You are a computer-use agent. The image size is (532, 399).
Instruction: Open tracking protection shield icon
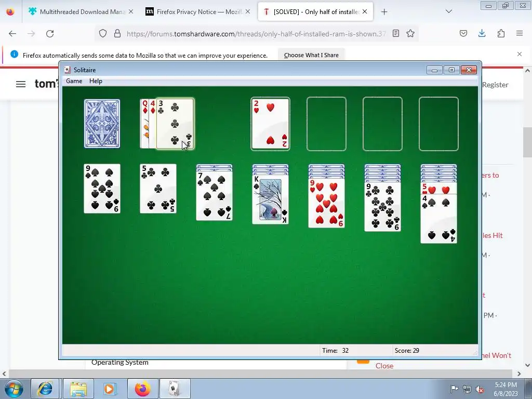[x=103, y=34]
